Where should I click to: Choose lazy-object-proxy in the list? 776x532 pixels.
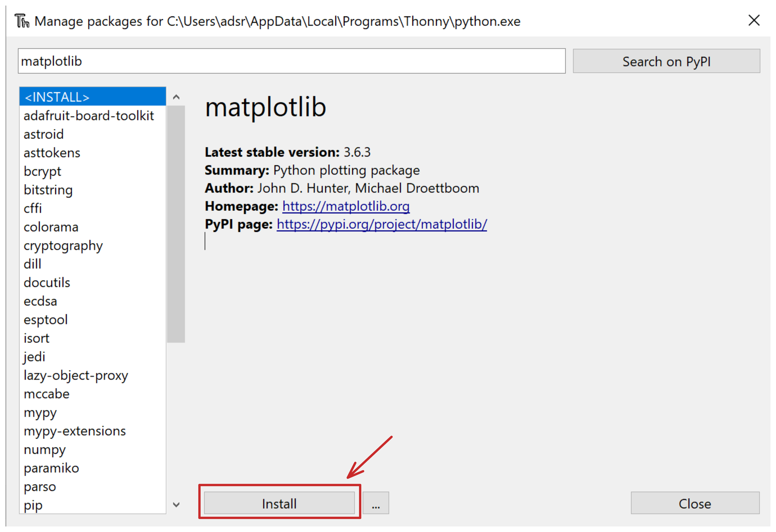click(x=93, y=375)
